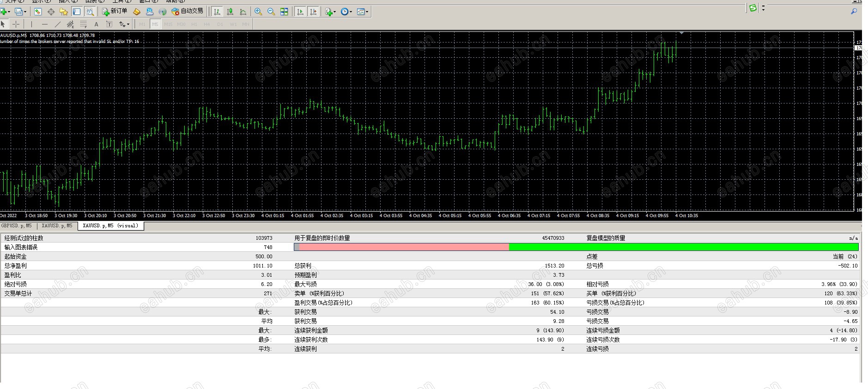Switch to the XAUUSD.p,M5 non-visual tab
This screenshot has height=389, width=868.
[57, 226]
